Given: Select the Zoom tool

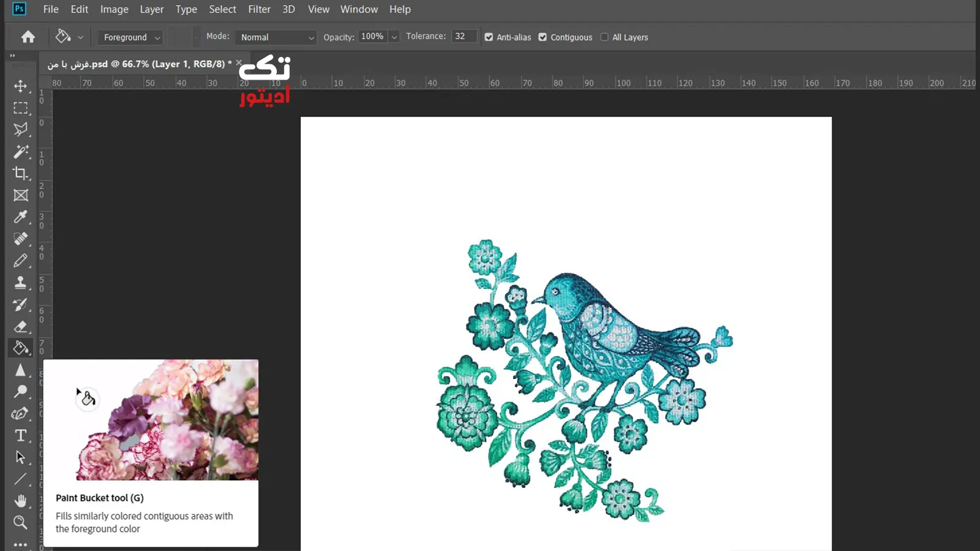Looking at the screenshot, I should 20,522.
